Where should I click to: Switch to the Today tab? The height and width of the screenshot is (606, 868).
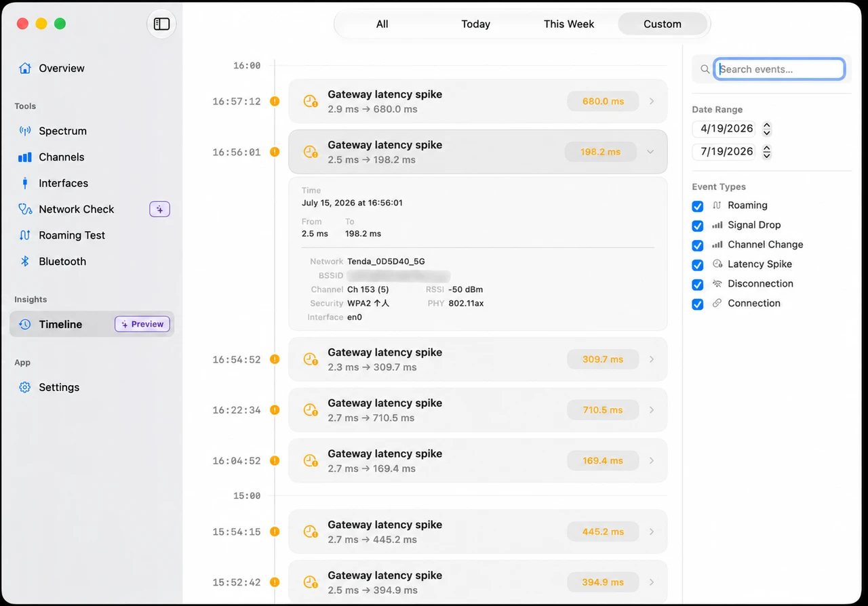tap(475, 24)
